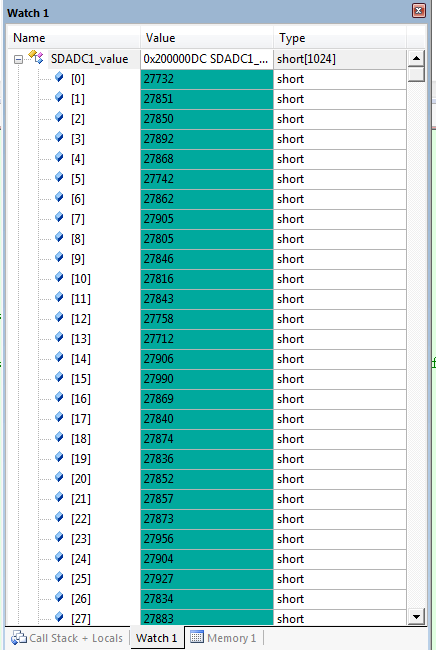Close the Watch 1 panel
Image resolution: width=436 pixels, height=650 pixels.
tap(419, 11)
